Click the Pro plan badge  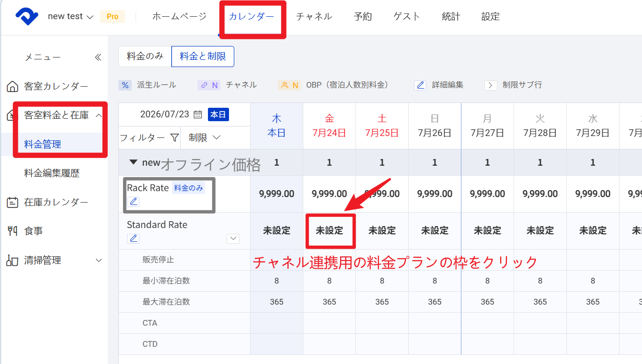[x=113, y=16]
